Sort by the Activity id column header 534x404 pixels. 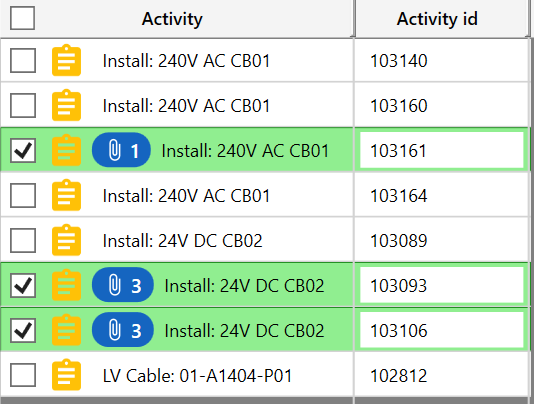[x=437, y=18]
